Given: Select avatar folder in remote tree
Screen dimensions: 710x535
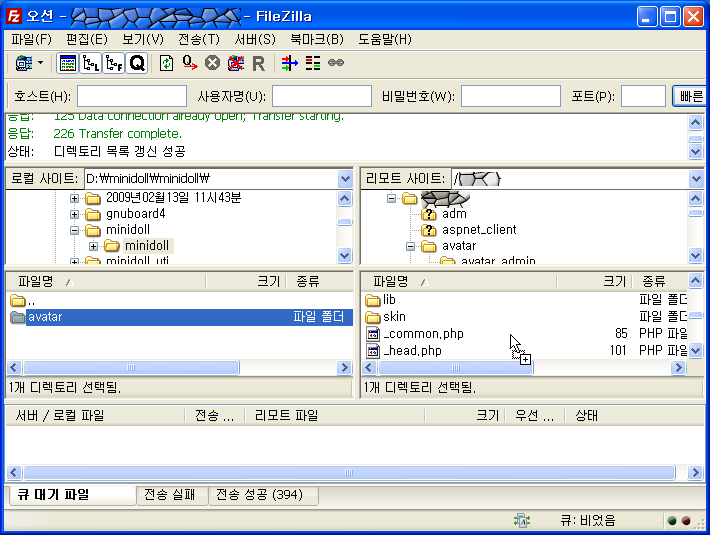Looking at the screenshot, I should (459, 246).
